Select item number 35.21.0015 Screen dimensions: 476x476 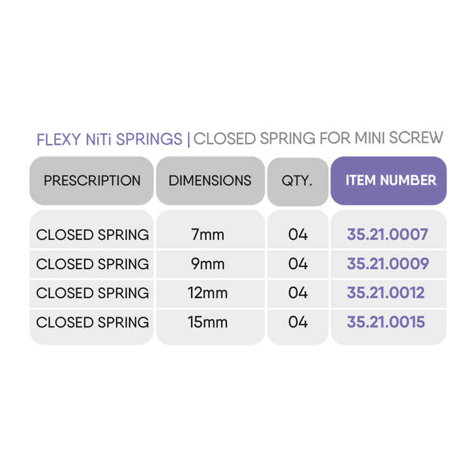click(386, 322)
